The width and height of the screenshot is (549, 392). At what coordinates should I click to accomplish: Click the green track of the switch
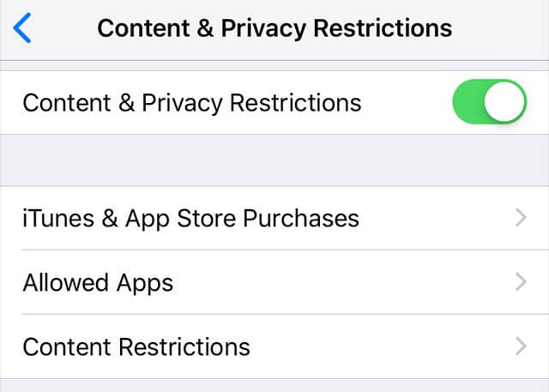pos(469,103)
